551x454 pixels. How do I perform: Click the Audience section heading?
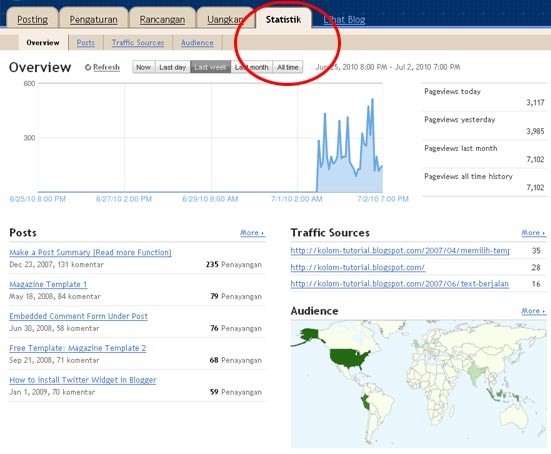(x=315, y=311)
